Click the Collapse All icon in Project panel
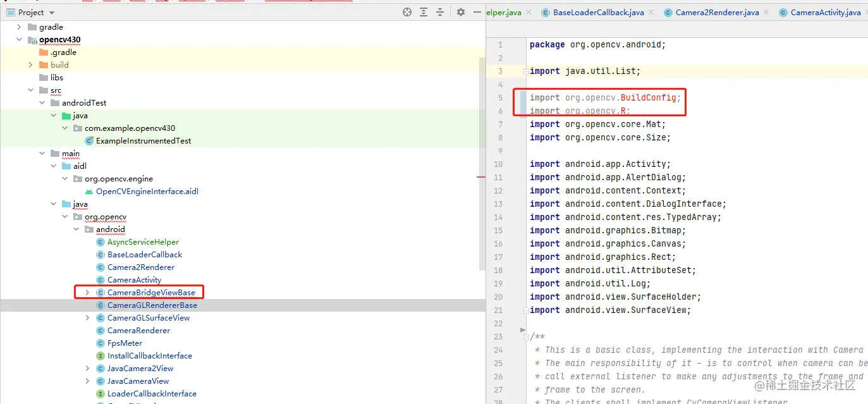Screen dimensions: 868x404 coord(441,12)
